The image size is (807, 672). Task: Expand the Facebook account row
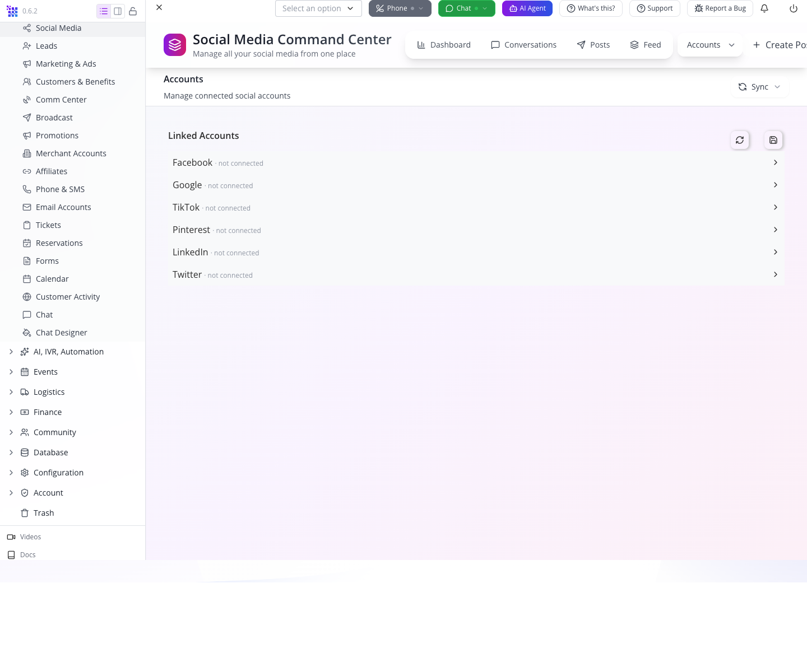[476, 162]
